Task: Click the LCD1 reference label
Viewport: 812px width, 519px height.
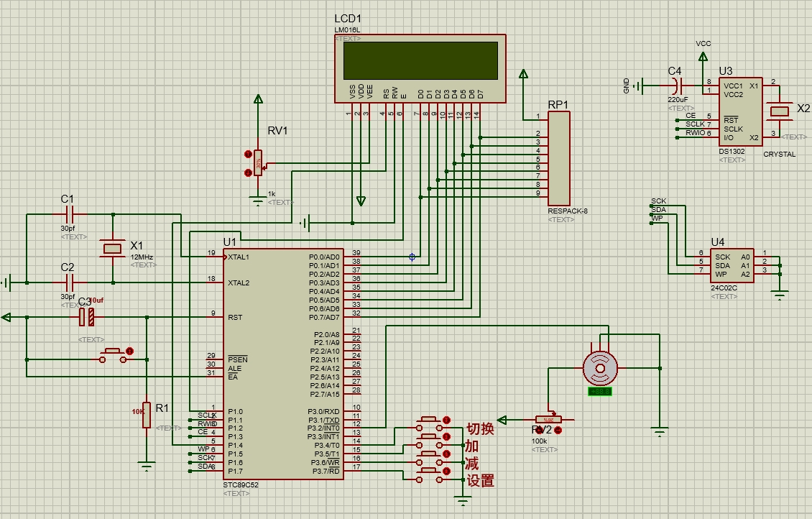Action: 348,19
